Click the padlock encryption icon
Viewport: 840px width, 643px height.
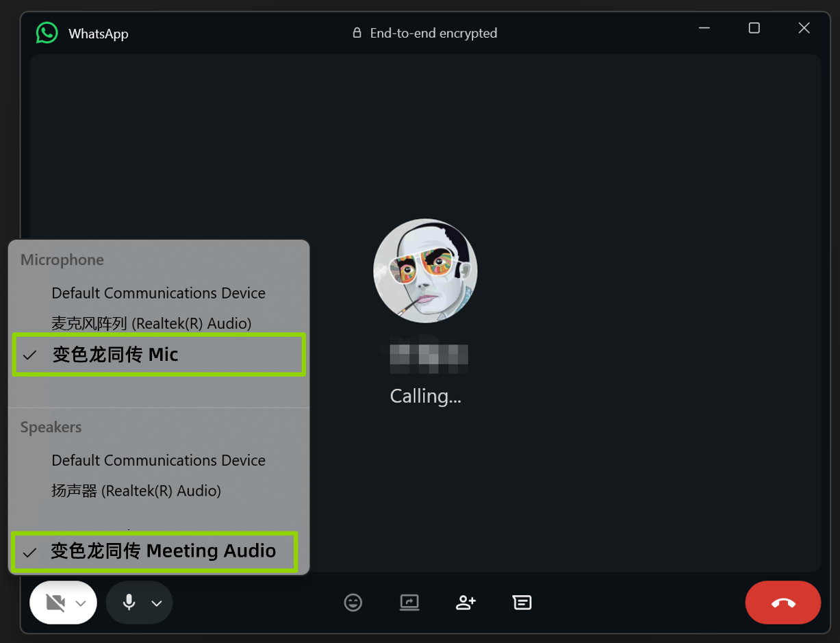pyautogui.click(x=357, y=33)
